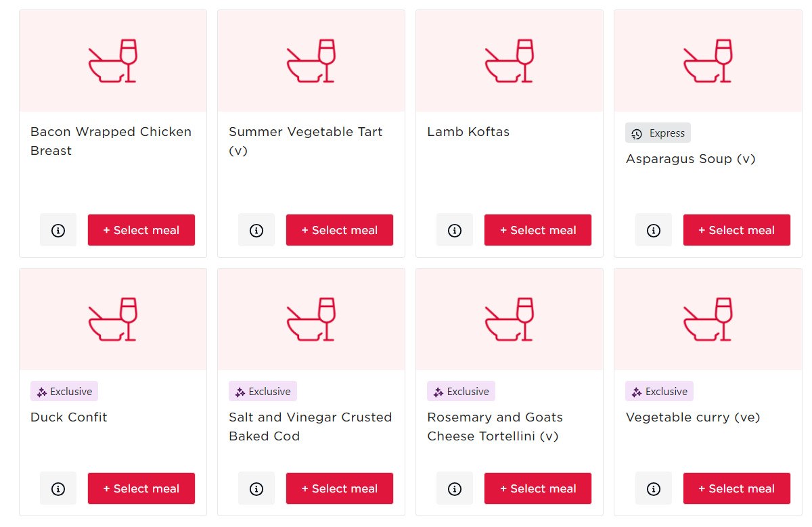This screenshot has height=527, width=812.
Task: Select the Salt and Vinegar Cod meal
Action: pos(340,488)
